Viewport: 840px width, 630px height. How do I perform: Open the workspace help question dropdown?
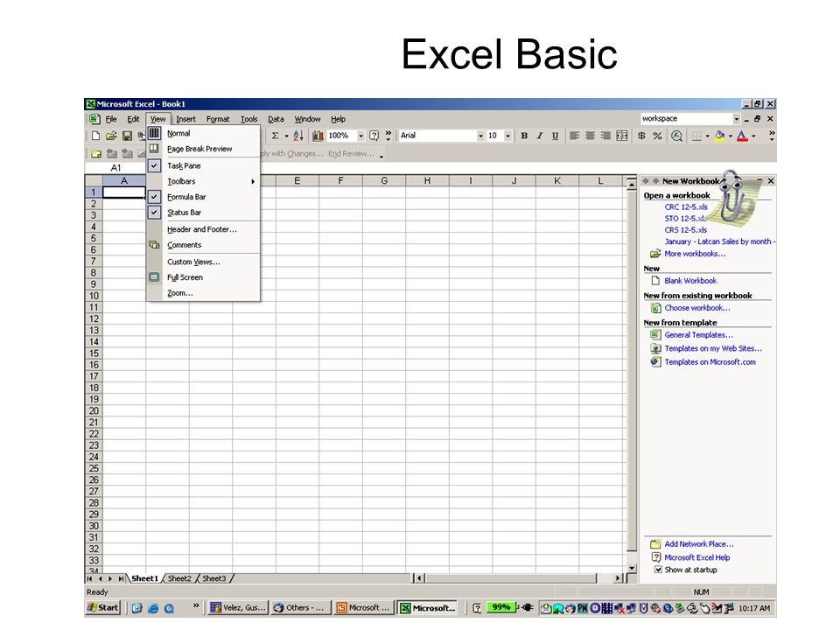(x=737, y=119)
